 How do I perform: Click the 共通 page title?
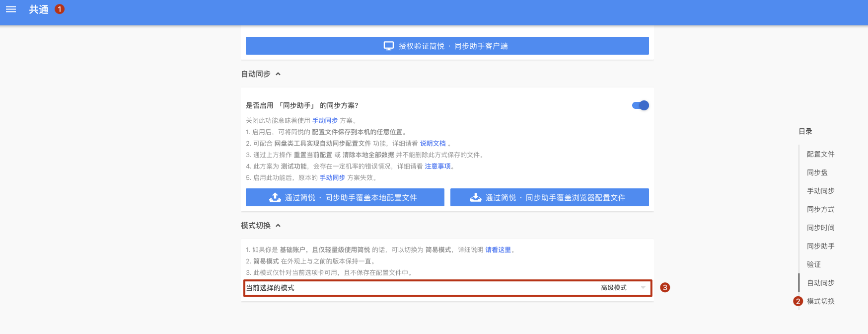pyautogui.click(x=39, y=9)
